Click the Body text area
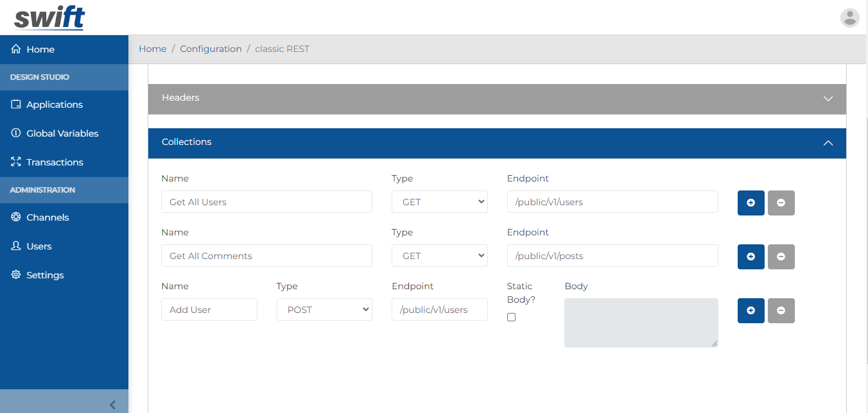This screenshot has width=868, height=413. coord(641,323)
